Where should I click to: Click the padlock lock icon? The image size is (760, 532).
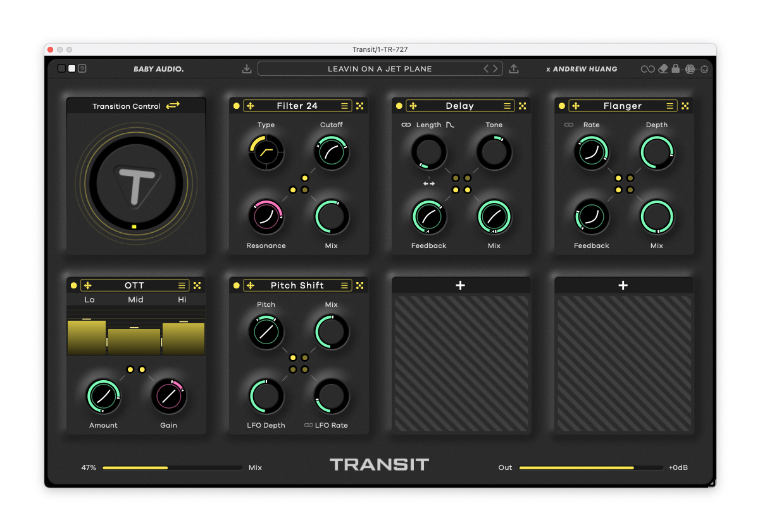click(676, 69)
